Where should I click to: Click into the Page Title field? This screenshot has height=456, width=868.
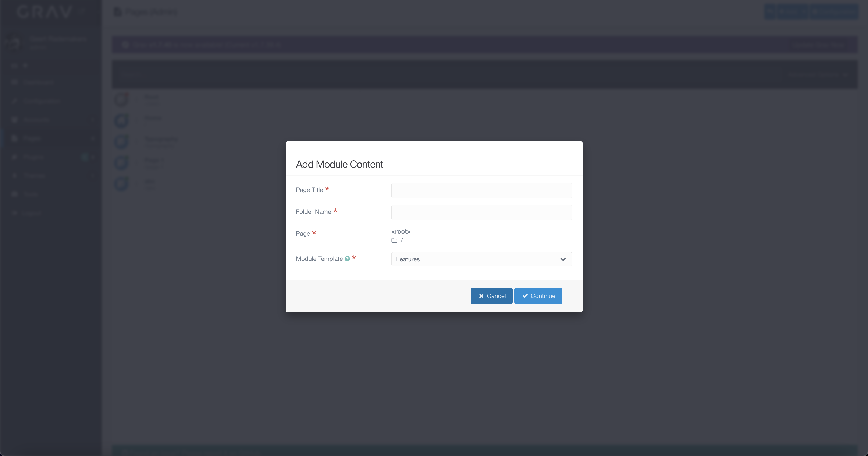point(481,190)
